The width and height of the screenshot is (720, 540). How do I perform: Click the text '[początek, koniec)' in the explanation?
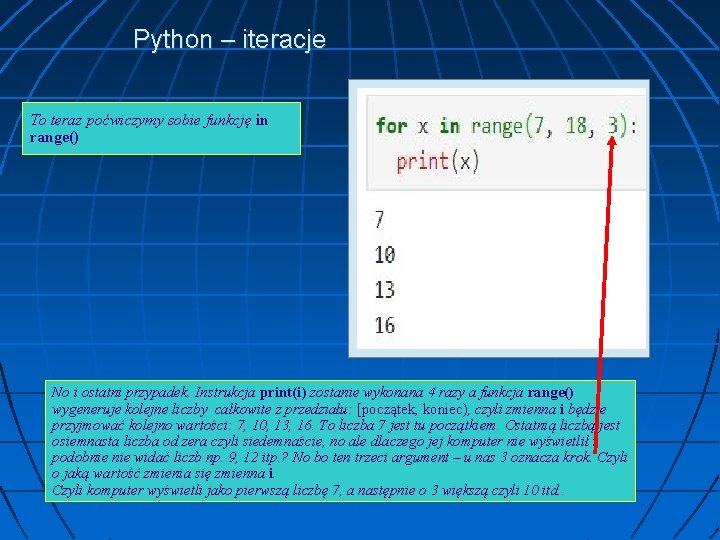click(x=414, y=409)
